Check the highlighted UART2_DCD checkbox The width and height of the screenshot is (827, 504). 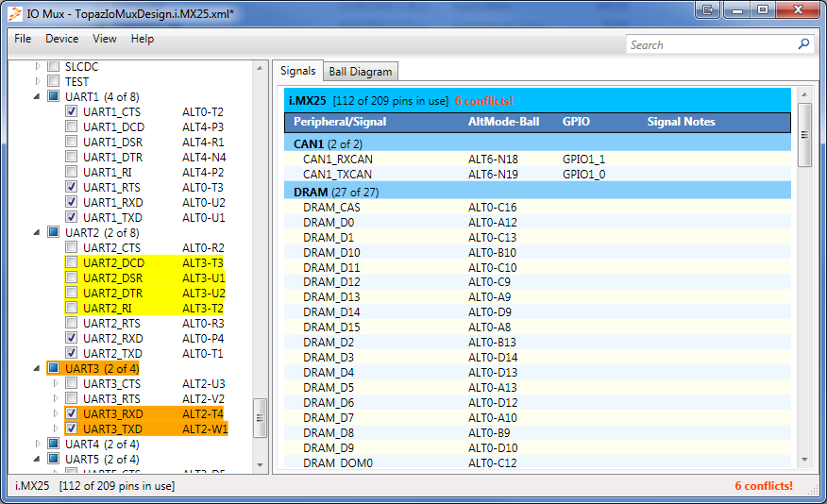click(71, 262)
